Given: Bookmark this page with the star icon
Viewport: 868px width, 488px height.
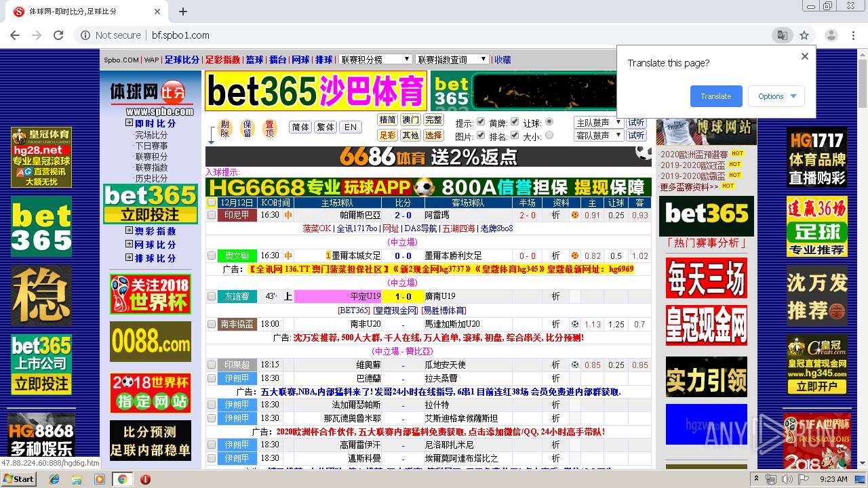Looking at the screenshot, I should tap(804, 35).
